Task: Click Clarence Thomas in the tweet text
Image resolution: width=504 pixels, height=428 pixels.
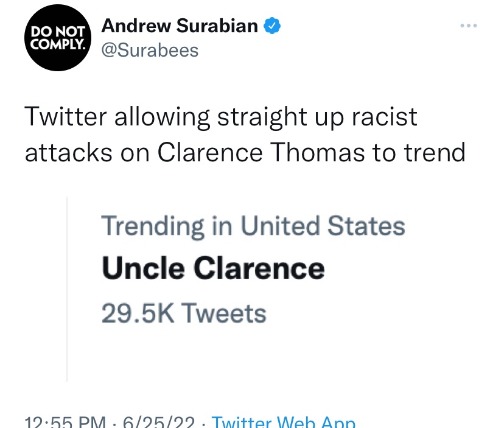Action: (261, 152)
